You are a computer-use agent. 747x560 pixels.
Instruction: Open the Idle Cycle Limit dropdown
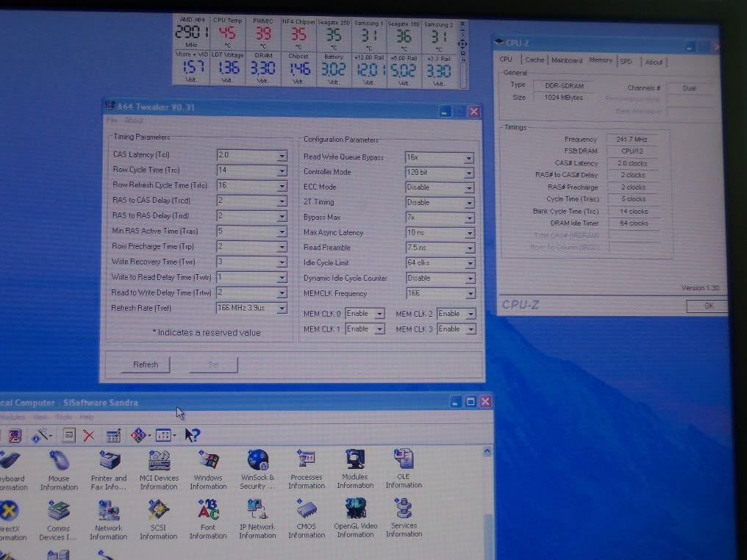[x=470, y=263]
